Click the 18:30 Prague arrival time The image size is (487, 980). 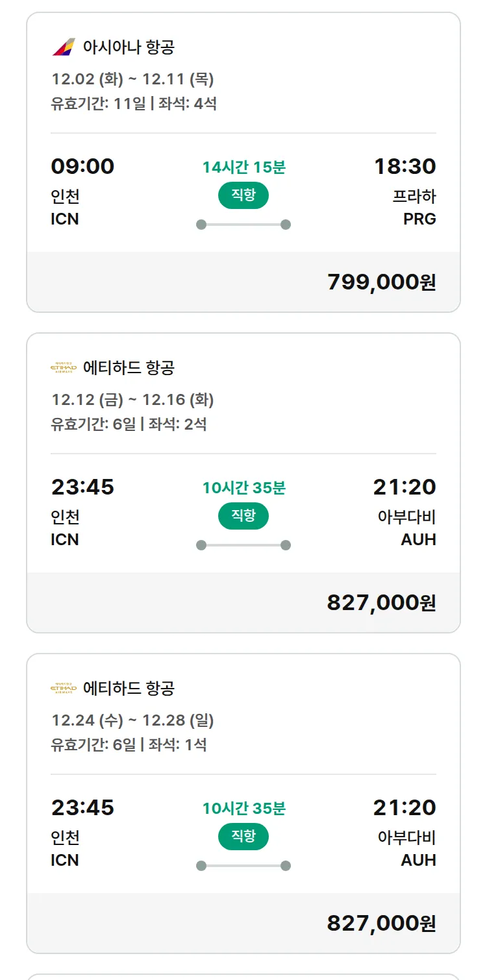[405, 166]
